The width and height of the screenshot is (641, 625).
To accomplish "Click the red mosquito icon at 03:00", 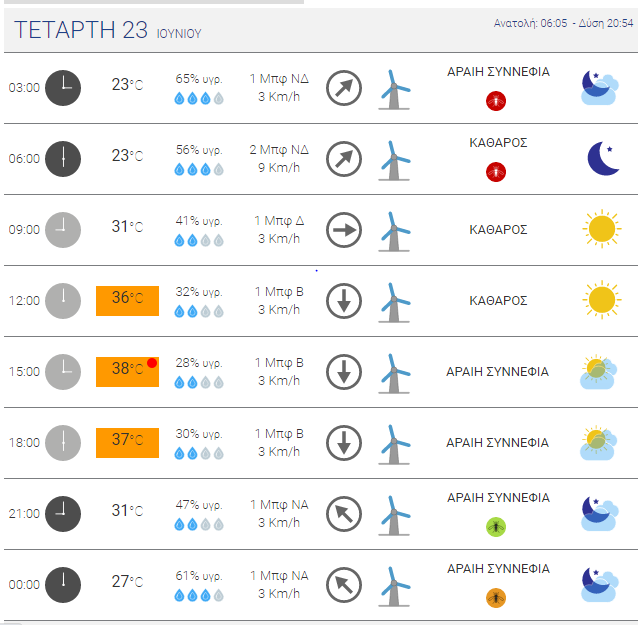I will (496, 101).
